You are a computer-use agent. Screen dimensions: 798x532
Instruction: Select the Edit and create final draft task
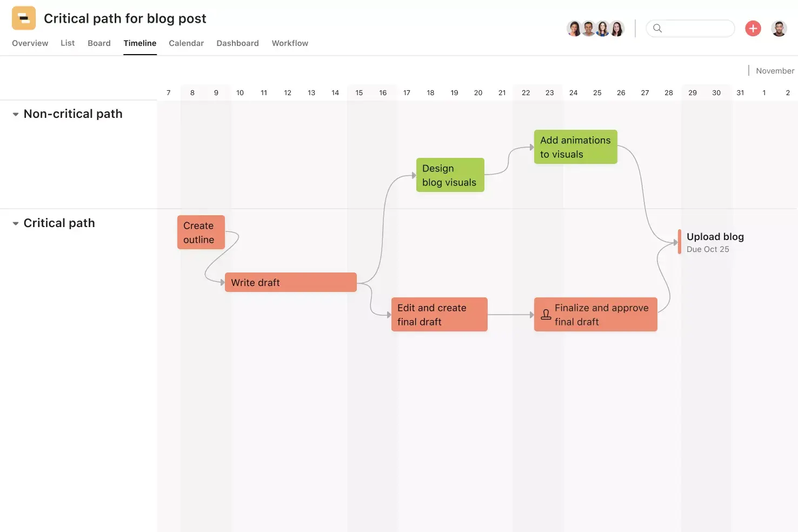pos(439,315)
